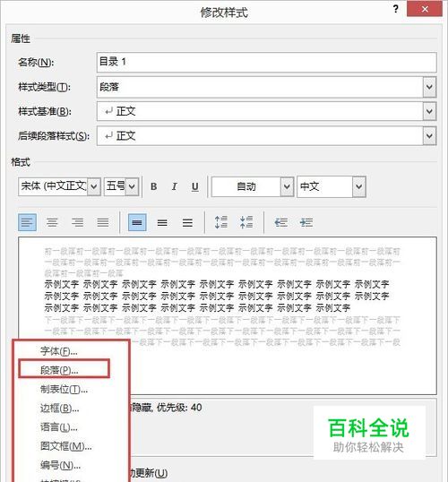Close the 修改样式 dialog
Image resolution: width=448 pixels, height=482 pixels.
425,9
